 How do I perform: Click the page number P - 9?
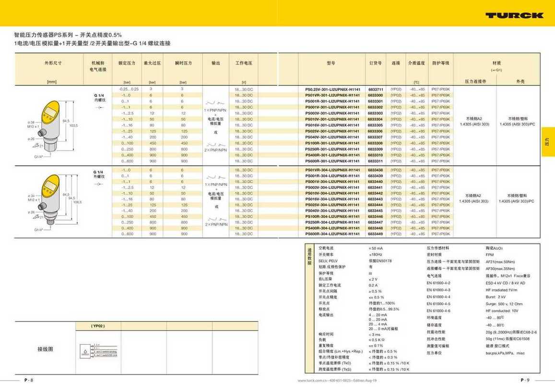[525, 380]
